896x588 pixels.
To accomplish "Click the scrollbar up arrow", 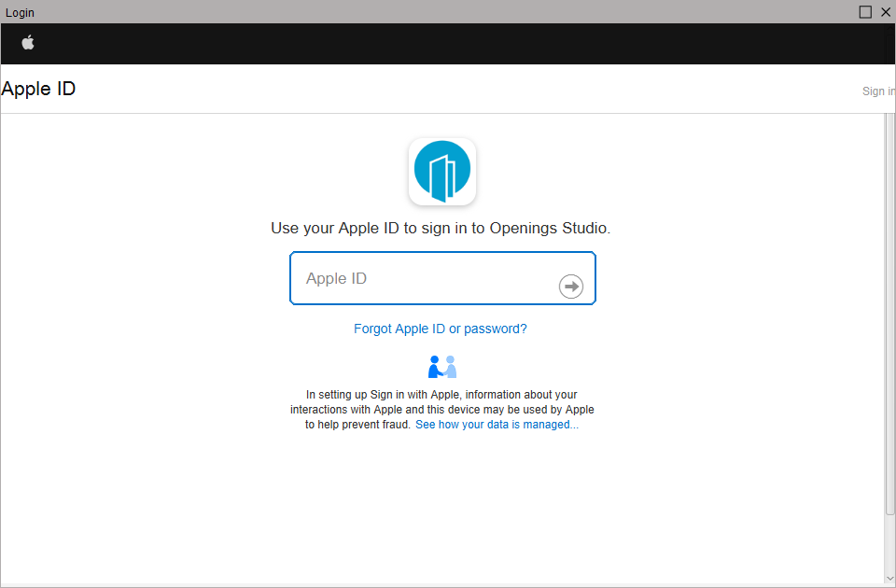I will pyautogui.click(x=889, y=118).
